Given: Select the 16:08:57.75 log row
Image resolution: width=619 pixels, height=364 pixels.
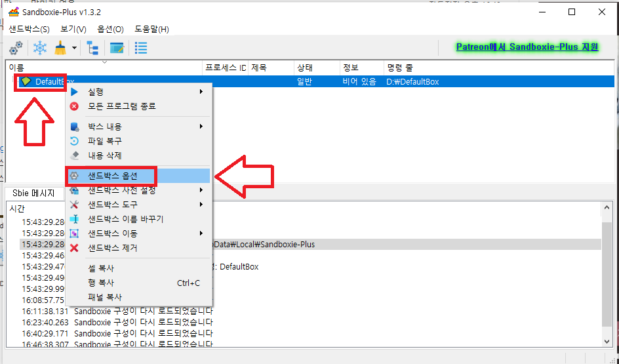Looking at the screenshot, I should (x=310, y=300).
